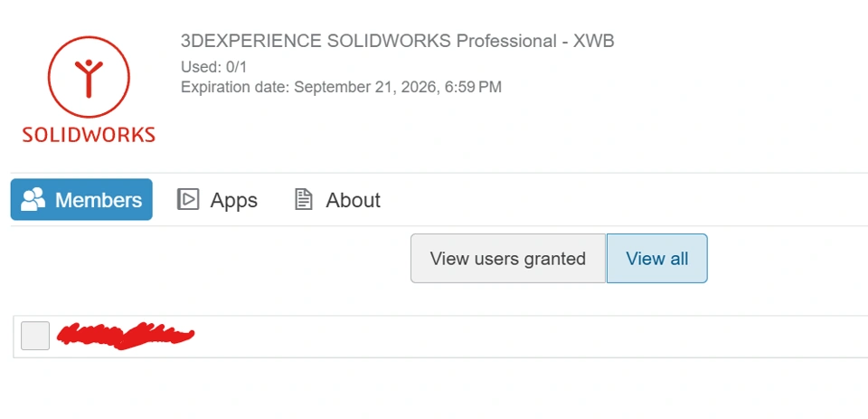Select the View all button
The image size is (868, 419).
(656, 259)
